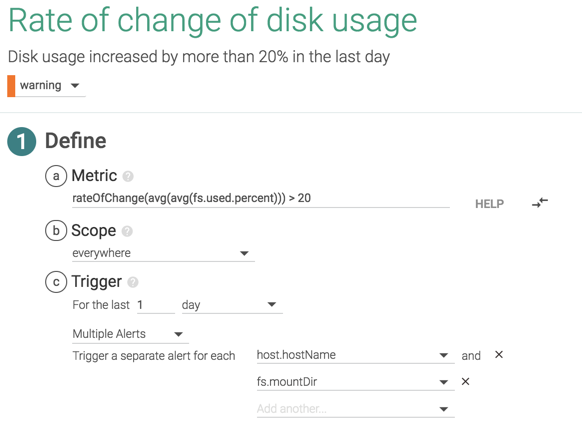This screenshot has height=426, width=582.
Task: Remove the fs.mountDir segment with X
Action: [x=465, y=381]
